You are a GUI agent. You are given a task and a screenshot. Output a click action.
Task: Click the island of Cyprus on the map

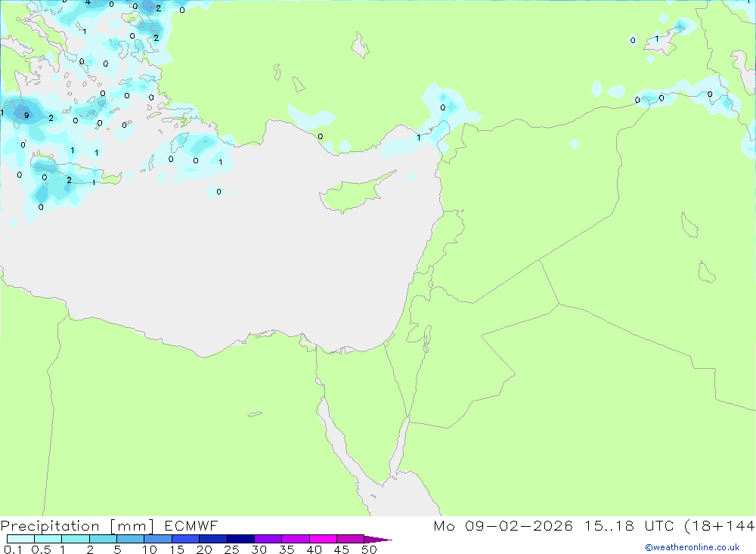click(355, 193)
